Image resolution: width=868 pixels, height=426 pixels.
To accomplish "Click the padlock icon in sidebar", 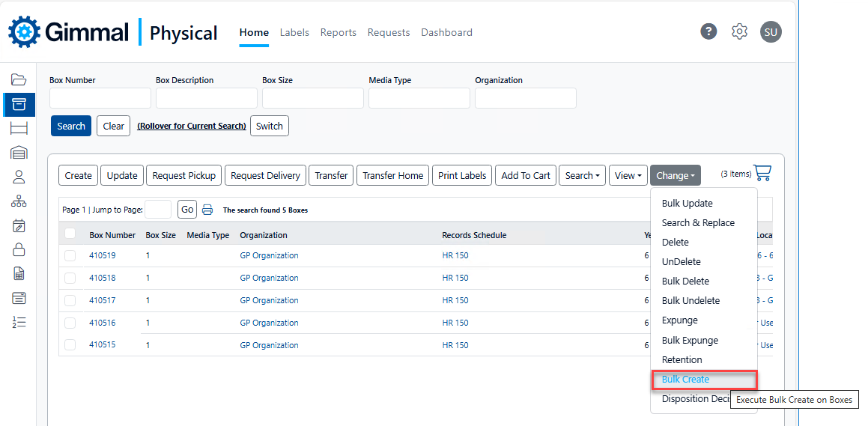I will (19, 249).
